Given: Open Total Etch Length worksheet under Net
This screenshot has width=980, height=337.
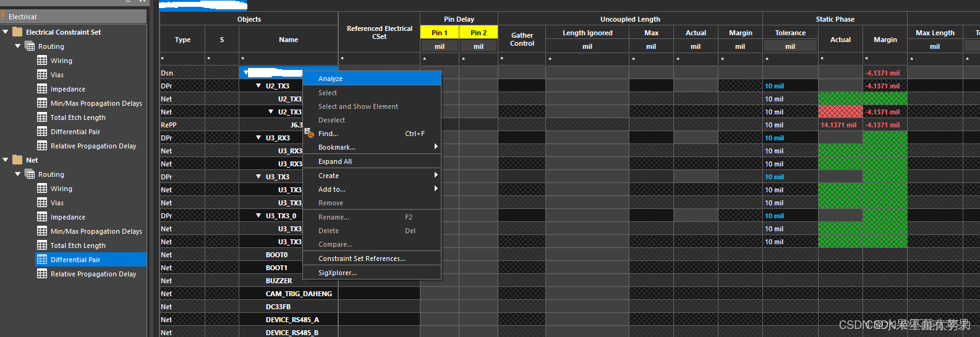Looking at the screenshot, I should [x=78, y=245].
